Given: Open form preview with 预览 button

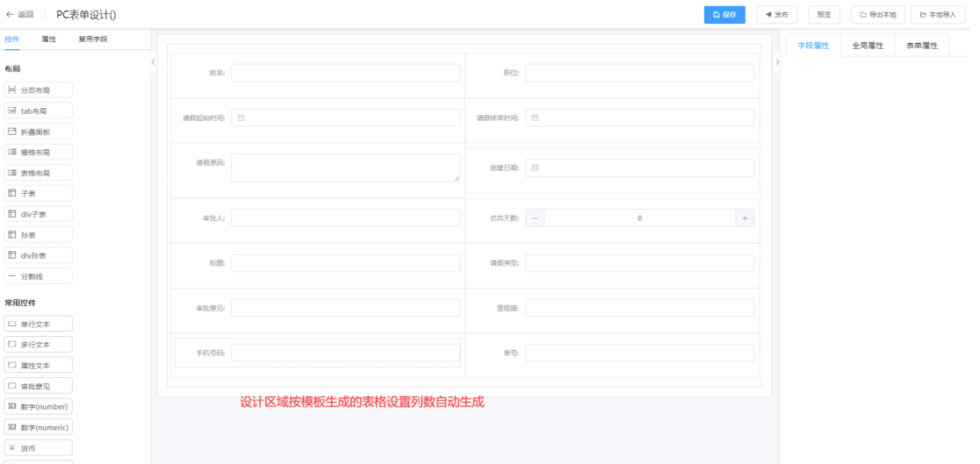Looking at the screenshot, I should (824, 15).
